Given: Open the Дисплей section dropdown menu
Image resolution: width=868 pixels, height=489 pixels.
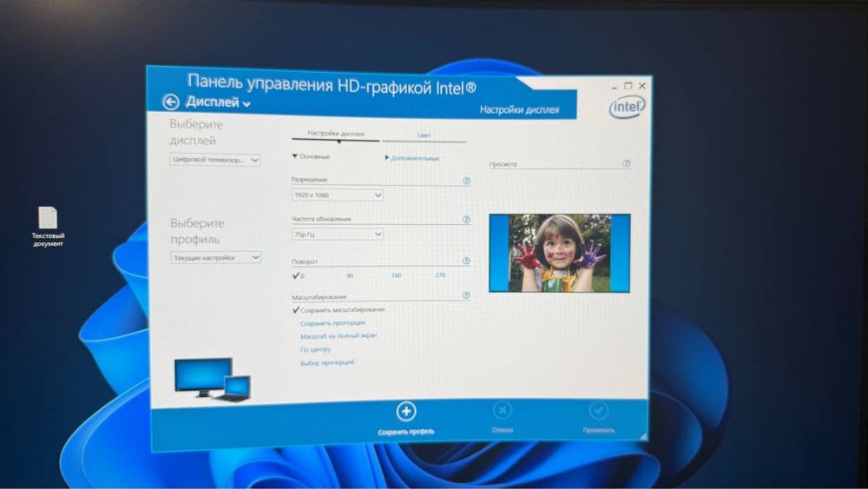Looking at the screenshot, I should [x=218, y=102].
